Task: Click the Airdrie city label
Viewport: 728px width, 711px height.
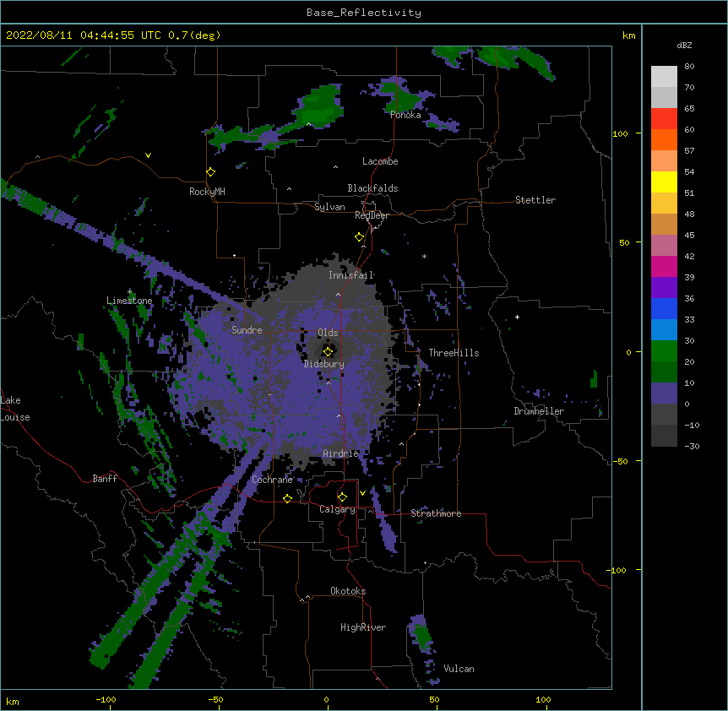Action: (340, 453)
